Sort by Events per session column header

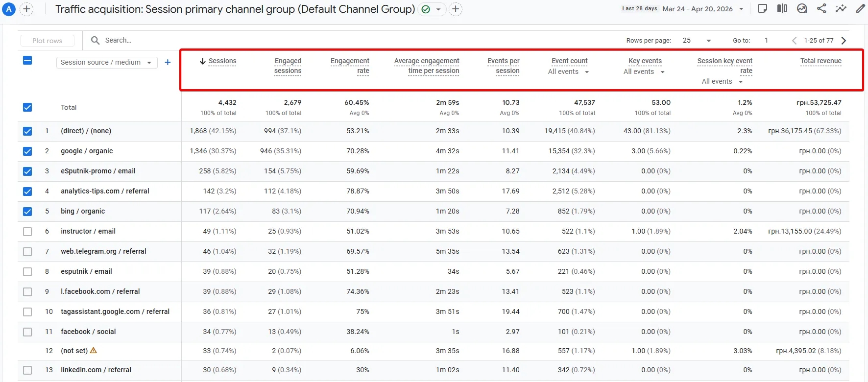click(x=504, y=66)
